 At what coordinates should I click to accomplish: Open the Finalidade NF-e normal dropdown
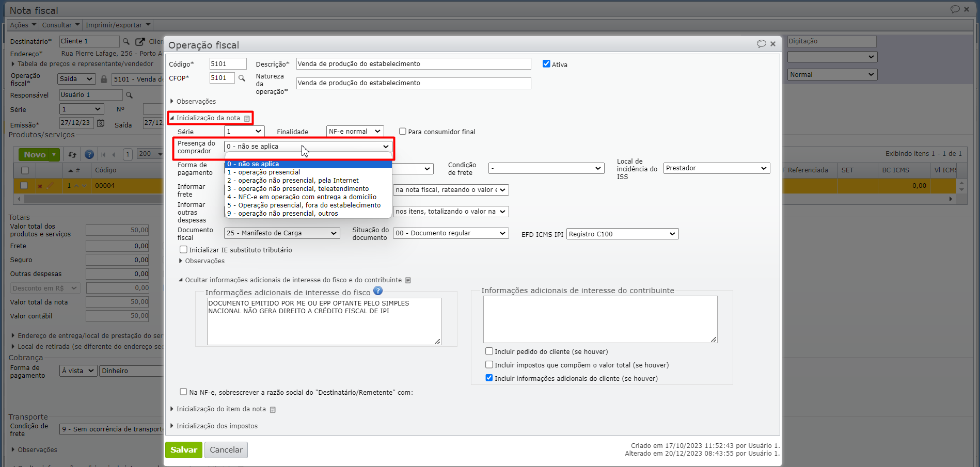point(355,132)
